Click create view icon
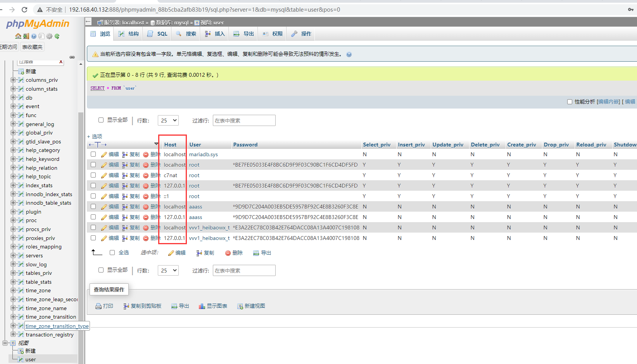The image size is (637, 364). 240,306
